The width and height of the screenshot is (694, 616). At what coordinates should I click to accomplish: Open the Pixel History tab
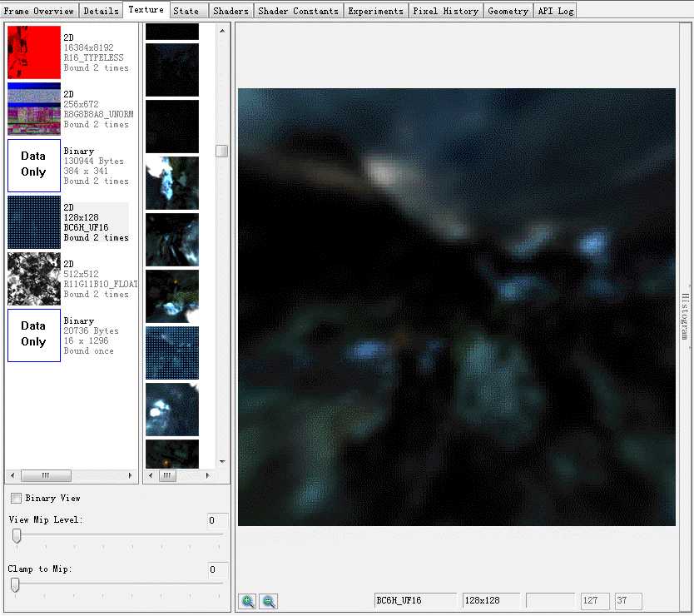[446, 11]
